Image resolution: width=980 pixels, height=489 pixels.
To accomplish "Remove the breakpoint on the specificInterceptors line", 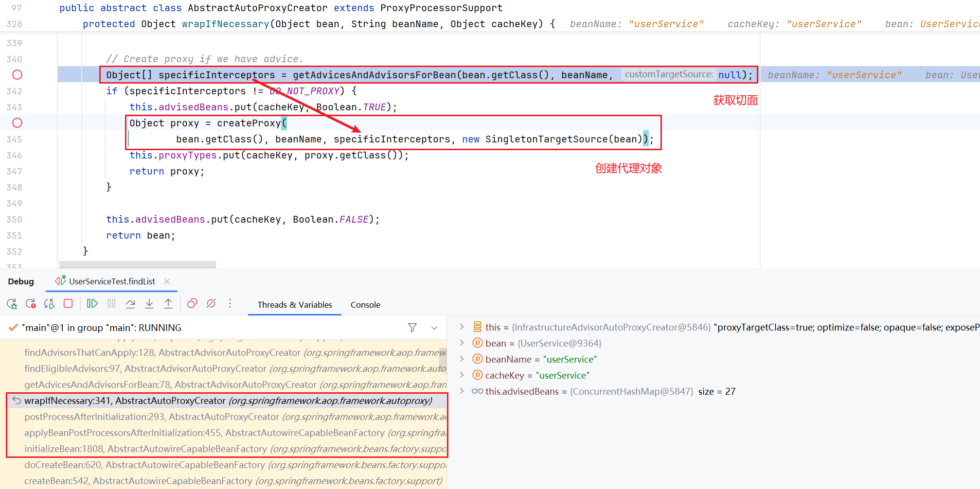I will 17,75.
